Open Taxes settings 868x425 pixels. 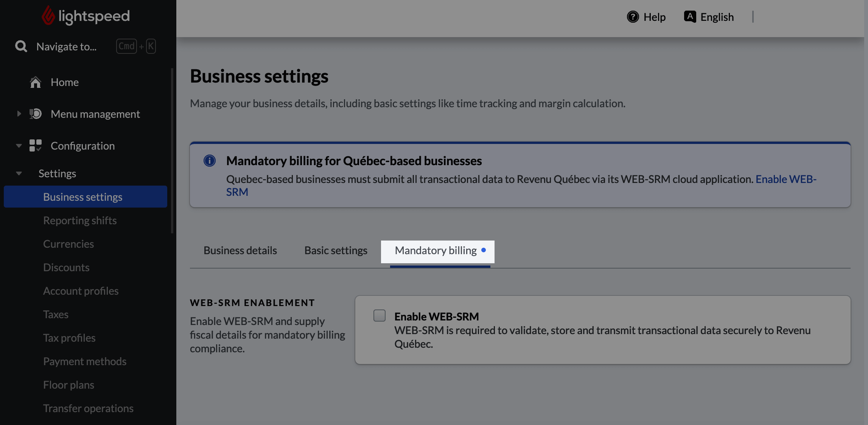[x=56, y=314]
